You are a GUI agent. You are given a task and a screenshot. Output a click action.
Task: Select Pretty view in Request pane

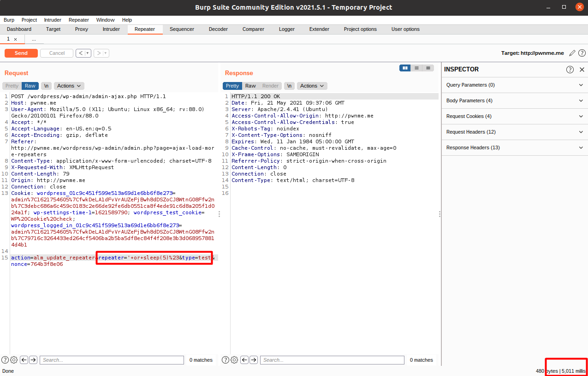[12, 86]
